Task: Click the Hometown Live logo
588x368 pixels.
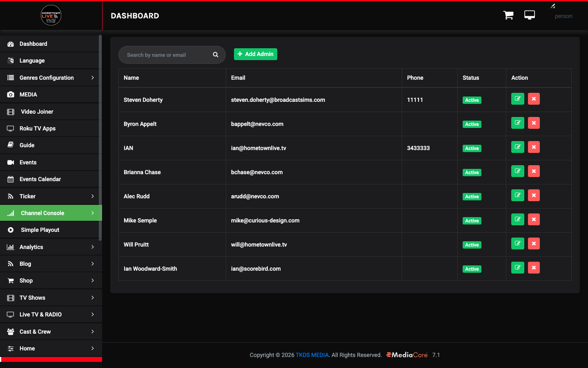Action: click(x=51, y=15)
